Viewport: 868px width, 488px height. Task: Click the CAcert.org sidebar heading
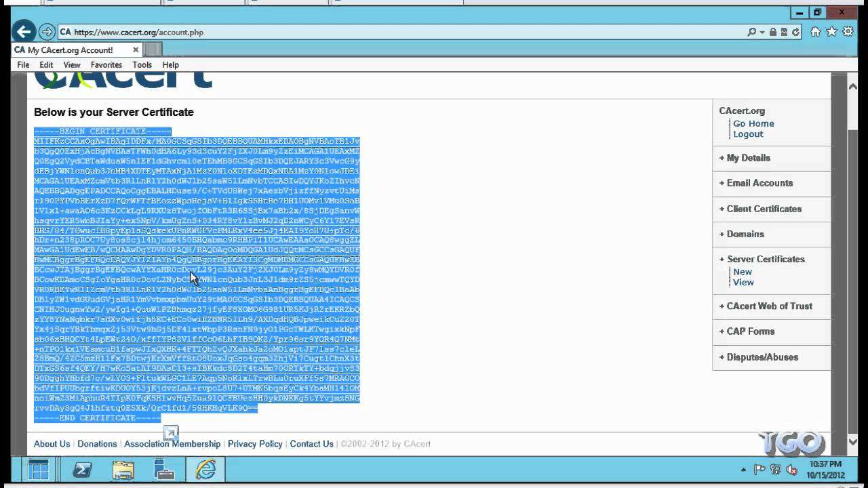click(742, 110)
